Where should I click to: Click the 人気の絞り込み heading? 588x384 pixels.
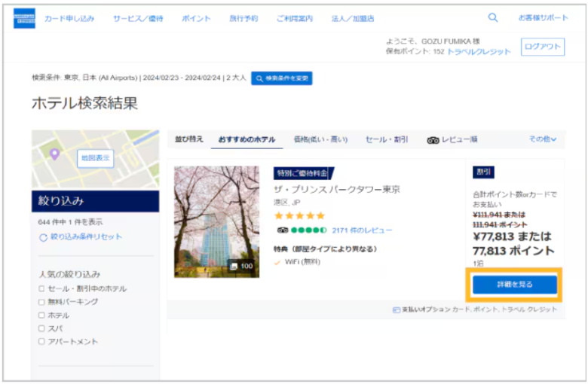coord(69,274)
